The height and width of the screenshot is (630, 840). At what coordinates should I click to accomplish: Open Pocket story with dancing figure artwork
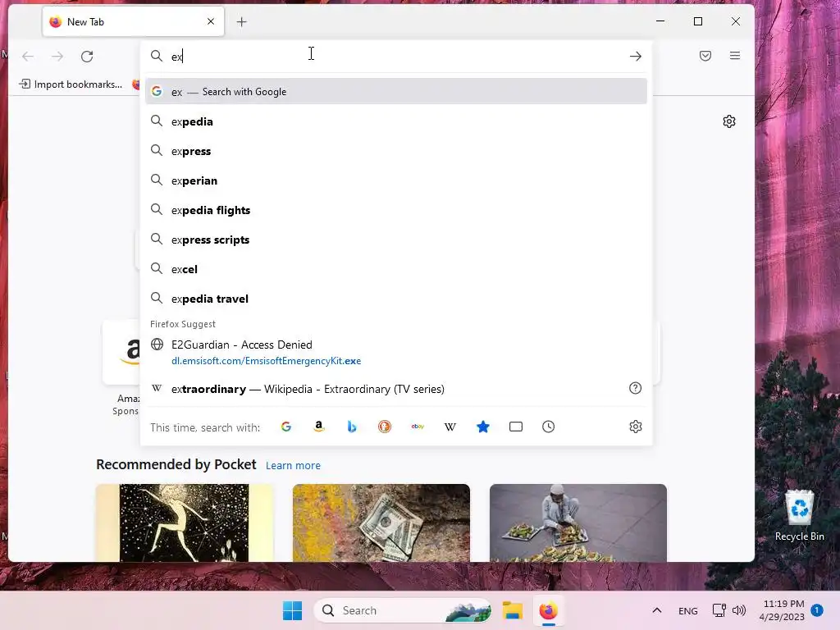click(x=185, y=523)
